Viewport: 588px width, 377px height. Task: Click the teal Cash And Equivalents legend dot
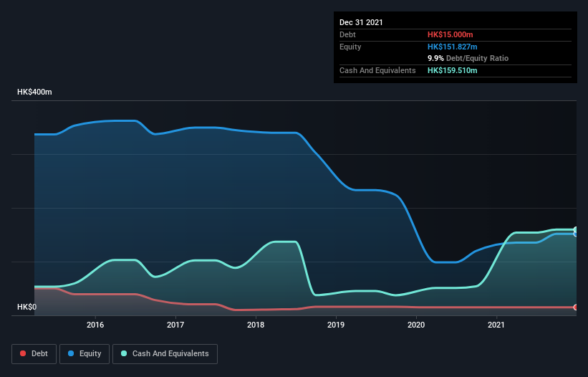[x=124, y=353]
